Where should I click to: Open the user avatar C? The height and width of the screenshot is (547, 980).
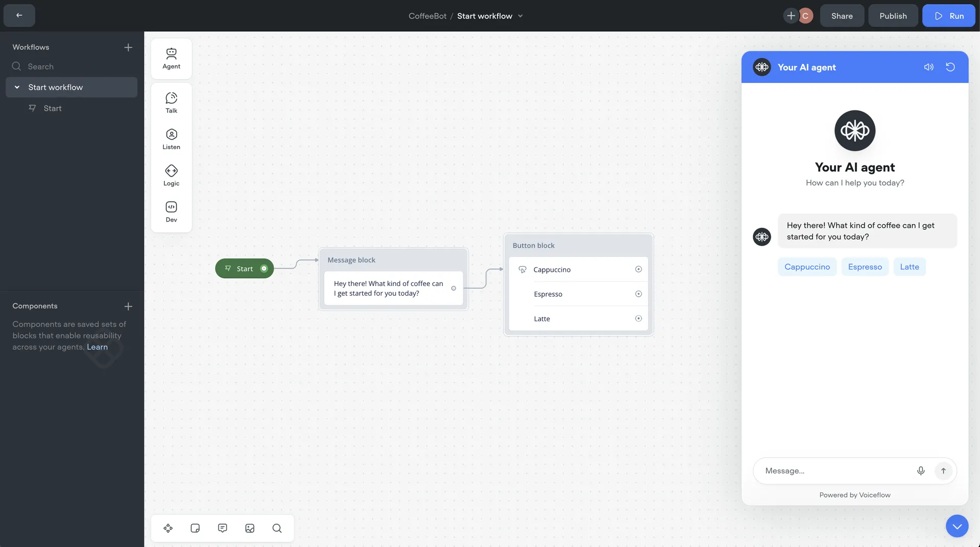[x=805, y=16]
